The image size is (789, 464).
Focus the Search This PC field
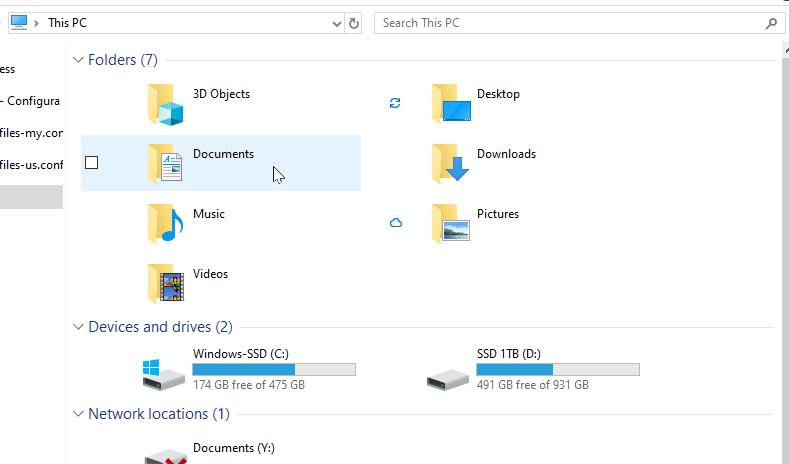[x=579, y=23]
